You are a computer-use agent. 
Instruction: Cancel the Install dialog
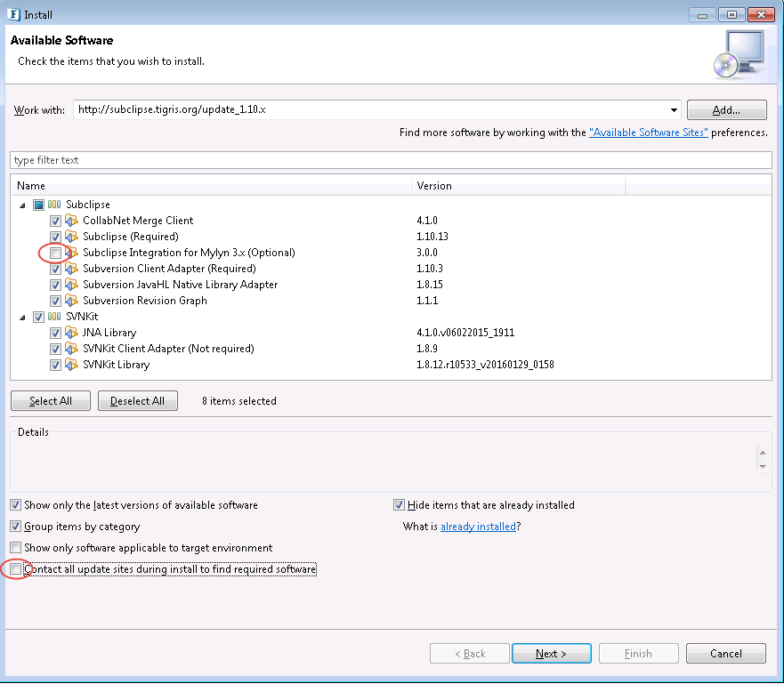pyautogui.click(x=726, y=654)
